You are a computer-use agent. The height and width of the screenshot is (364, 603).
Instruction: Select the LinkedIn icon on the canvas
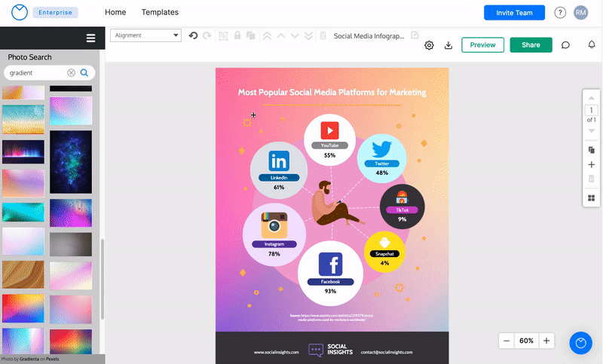point(279,161)
